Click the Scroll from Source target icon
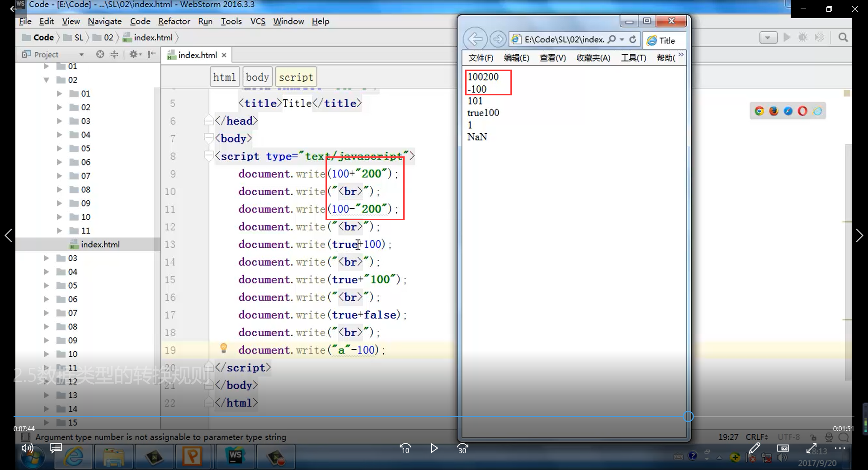The width and height of the screenshot is (868, 470). pos(100,54)
